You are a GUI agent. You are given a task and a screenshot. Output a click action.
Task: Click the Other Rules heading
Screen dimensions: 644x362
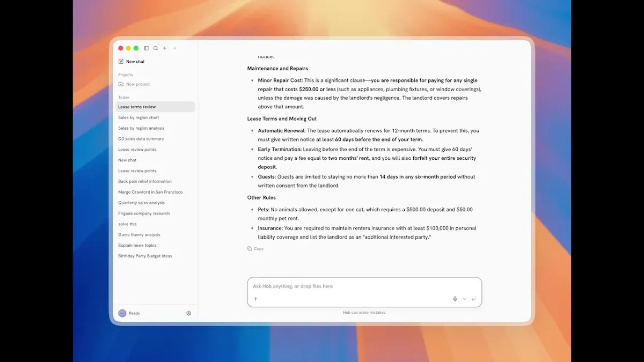coord(261,198)
